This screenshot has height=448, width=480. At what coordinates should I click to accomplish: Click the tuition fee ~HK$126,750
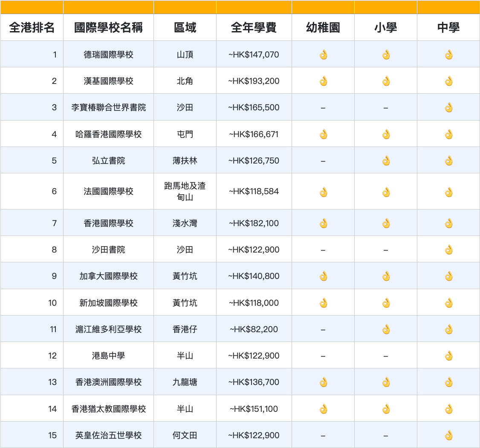[x=254, y=161]
